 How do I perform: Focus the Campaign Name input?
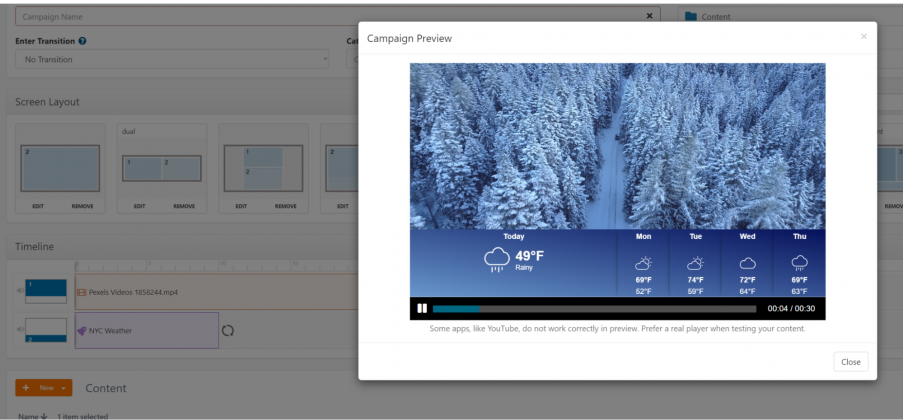(337, 17)
